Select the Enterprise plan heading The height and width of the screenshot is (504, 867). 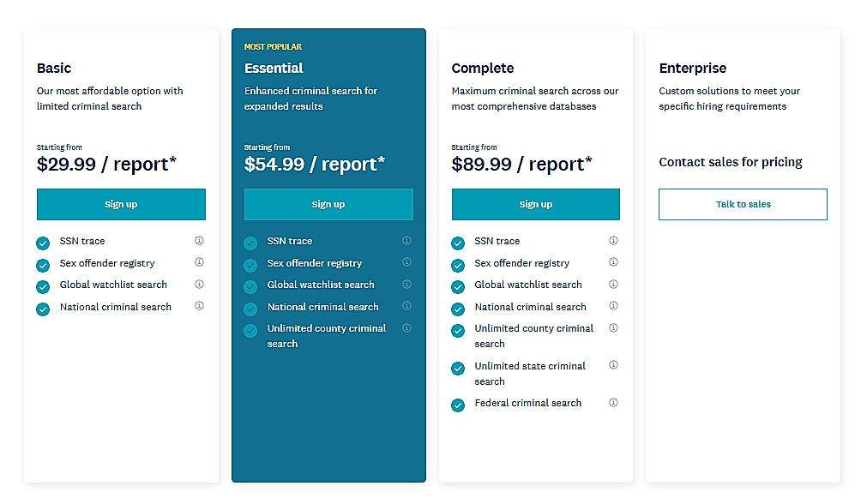(693, 69)
